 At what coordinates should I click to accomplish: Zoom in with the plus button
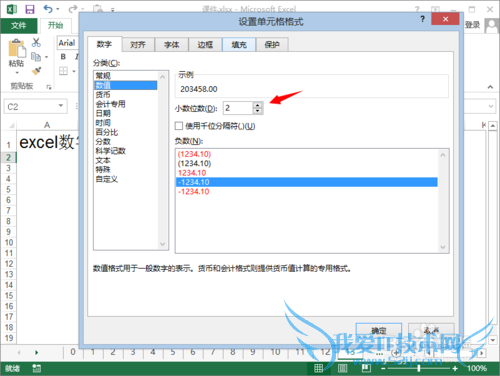[x=455, y=368]
